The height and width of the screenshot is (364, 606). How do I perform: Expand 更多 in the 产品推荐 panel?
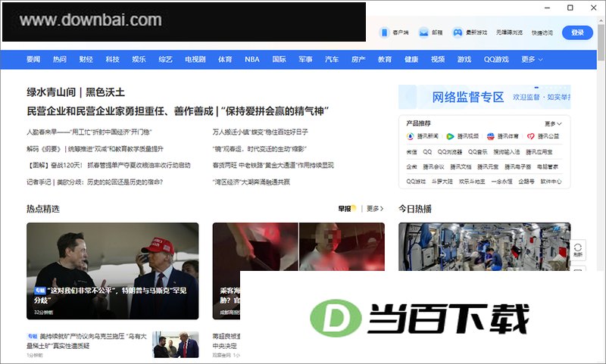pyautogui.click(x=553, y=123)
